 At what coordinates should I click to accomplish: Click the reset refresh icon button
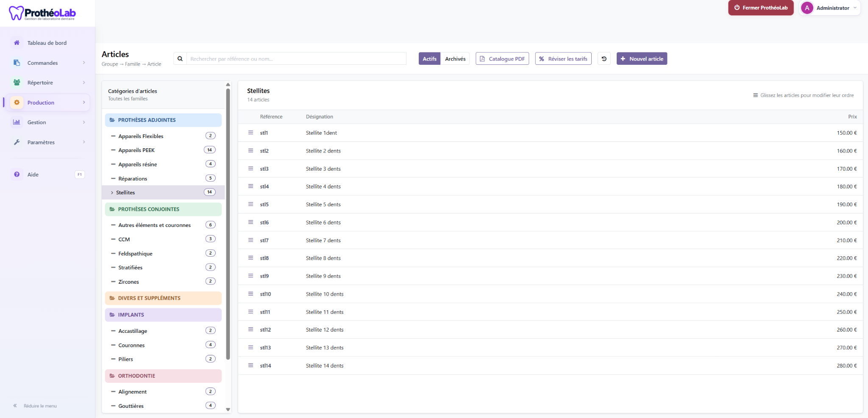[x=604, y=59]
